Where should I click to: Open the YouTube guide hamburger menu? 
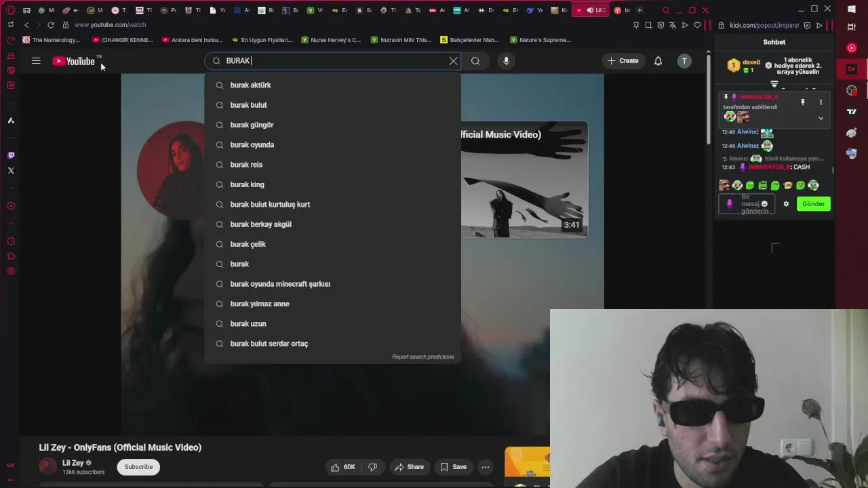pos(36,61)
